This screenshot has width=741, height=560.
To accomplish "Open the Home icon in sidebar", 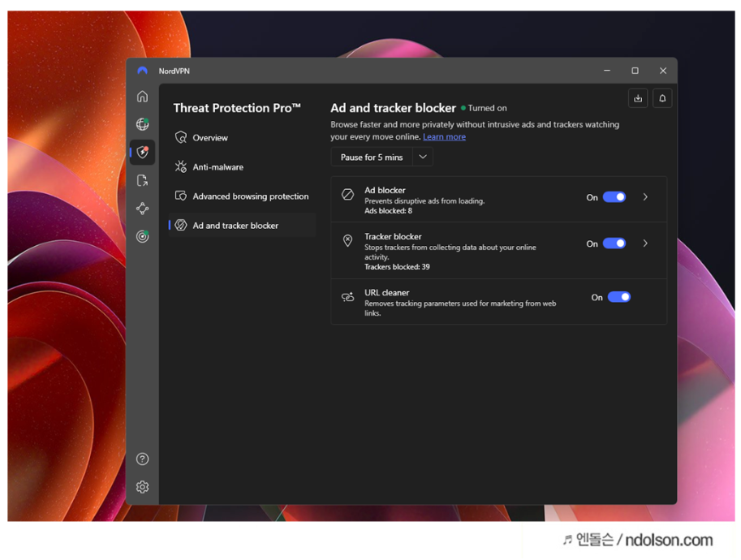I will tap(142, 97).
